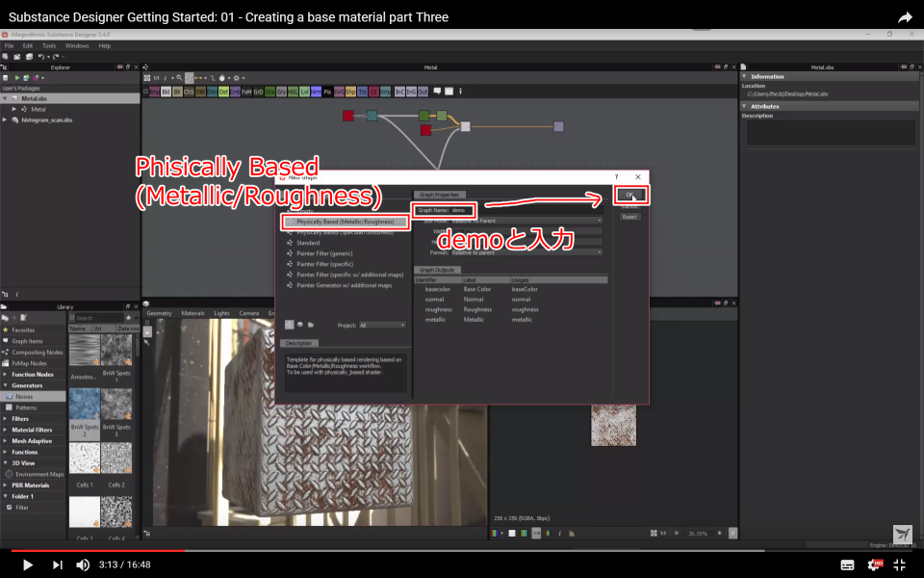Seek on the red video progress bar
Image resolution: width=924 pixels, height=578 pixels.
[x=98, y=550]
